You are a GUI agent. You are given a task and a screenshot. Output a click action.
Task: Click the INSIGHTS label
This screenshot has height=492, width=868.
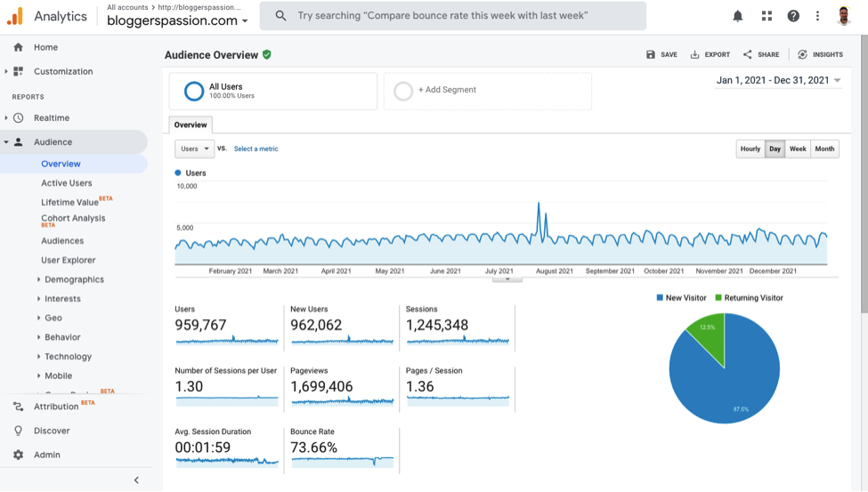(828, 55)
